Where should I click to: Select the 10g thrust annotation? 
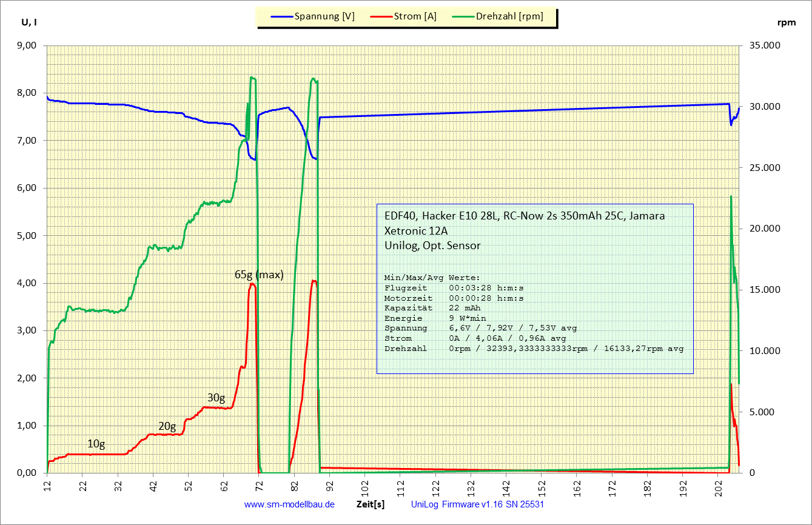(96, 444)
